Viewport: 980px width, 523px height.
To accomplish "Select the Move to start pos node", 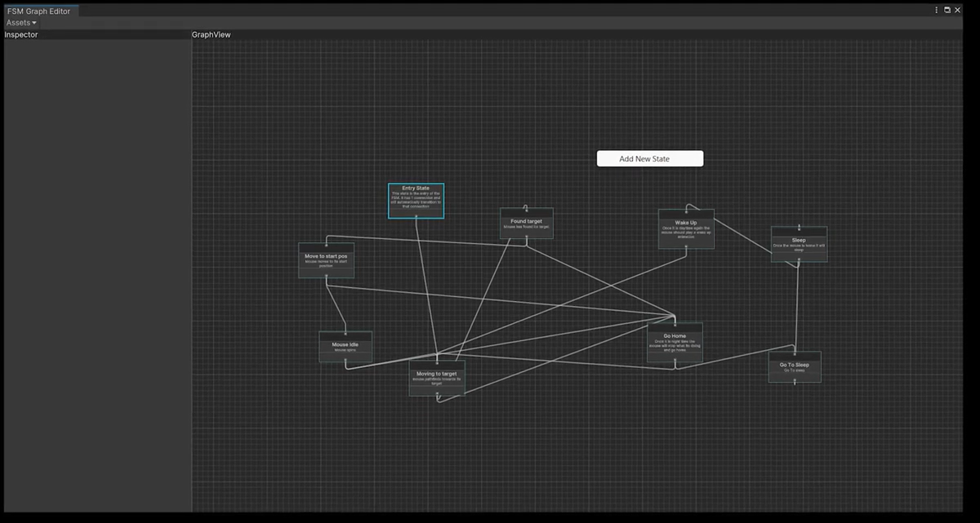I will click(326, 260).
